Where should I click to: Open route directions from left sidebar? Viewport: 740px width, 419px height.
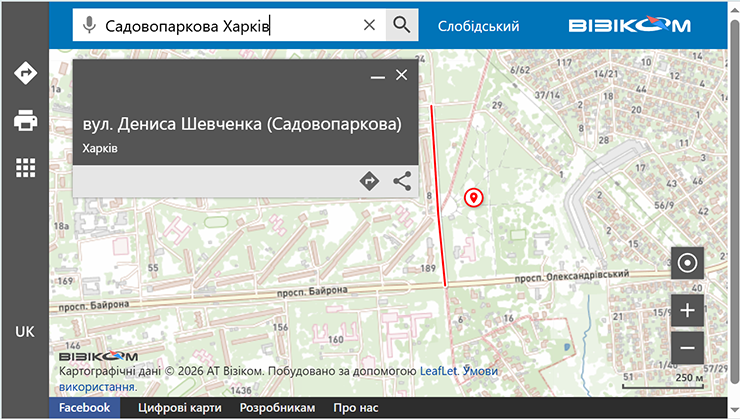click(25, 73)
